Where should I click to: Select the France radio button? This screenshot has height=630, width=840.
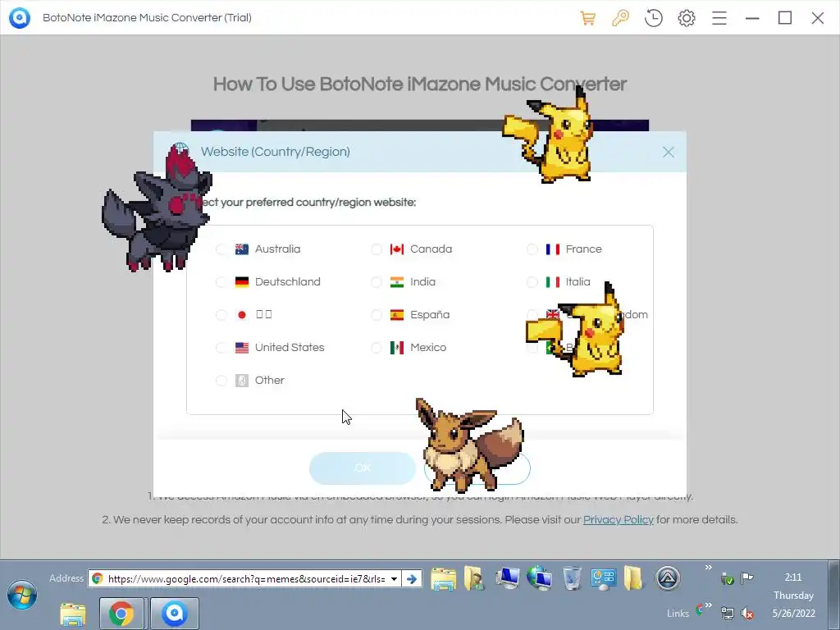[532, 249]
